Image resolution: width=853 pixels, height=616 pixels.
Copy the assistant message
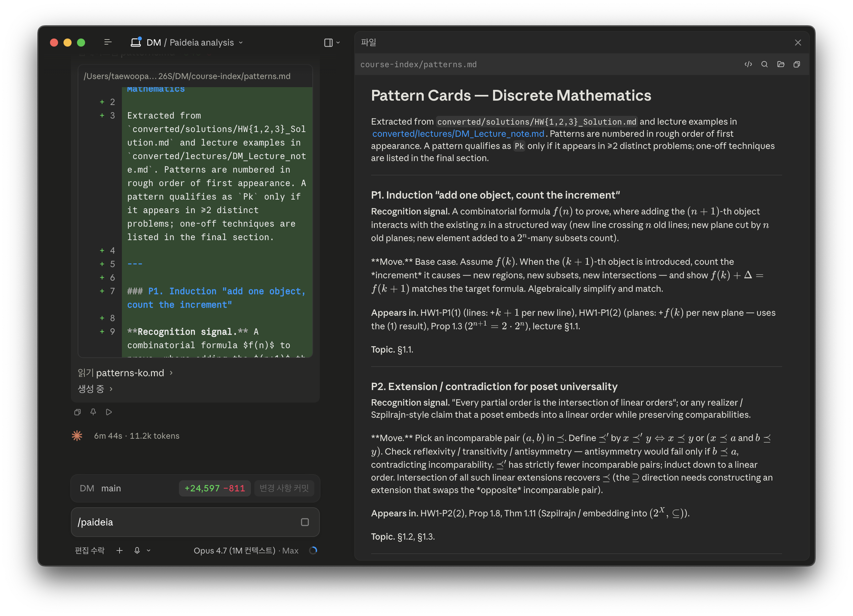pos(77,412)
